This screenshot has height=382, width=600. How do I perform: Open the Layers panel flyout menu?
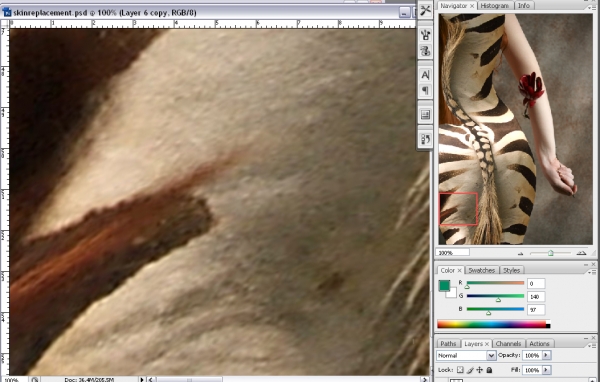pyautogui.click(x=592, y=345)
